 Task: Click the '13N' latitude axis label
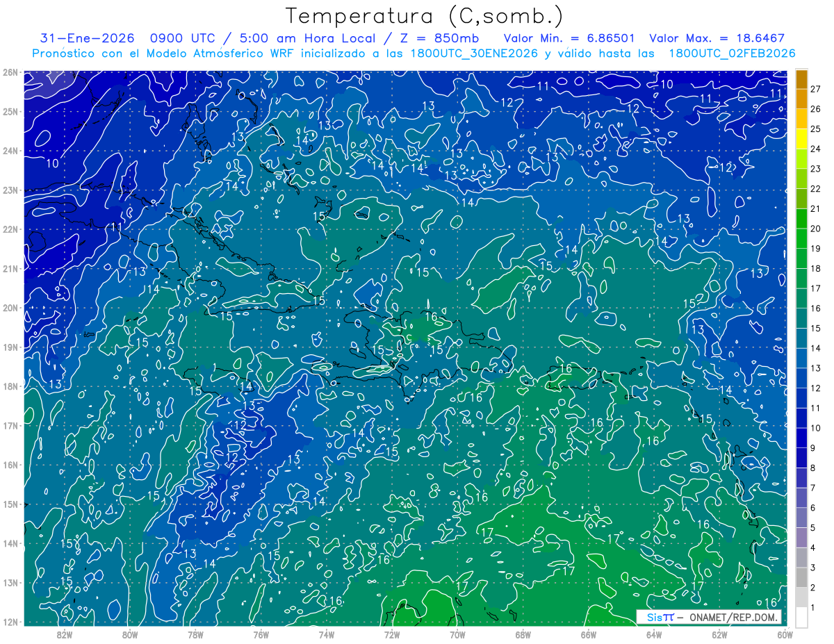pos(10,583)
